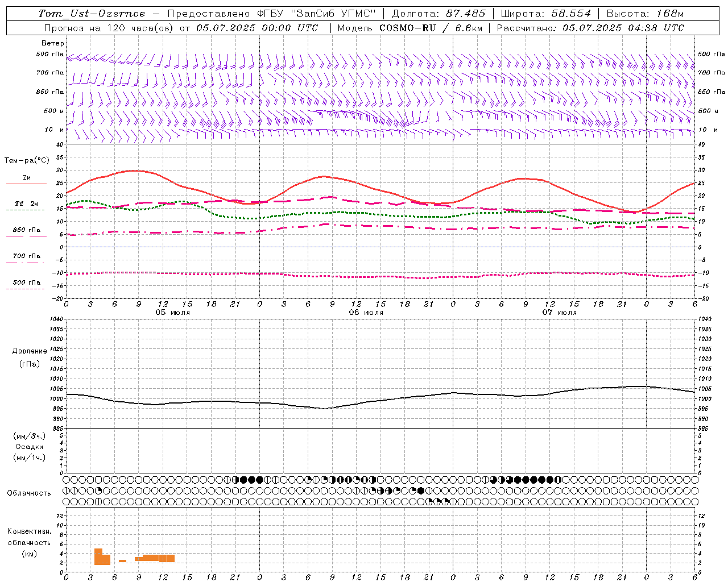Select the 'Широта: 58.554' latitude value
Image resolution: width=728 pixels, height=582 pixels.
click(x=545, y=14)
